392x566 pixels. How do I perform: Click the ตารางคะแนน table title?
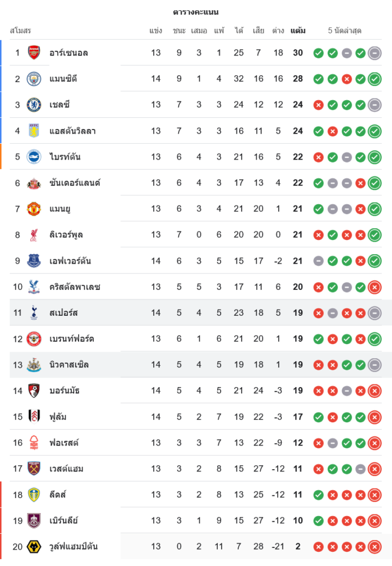pyautogui.click(x=196, y=12)
